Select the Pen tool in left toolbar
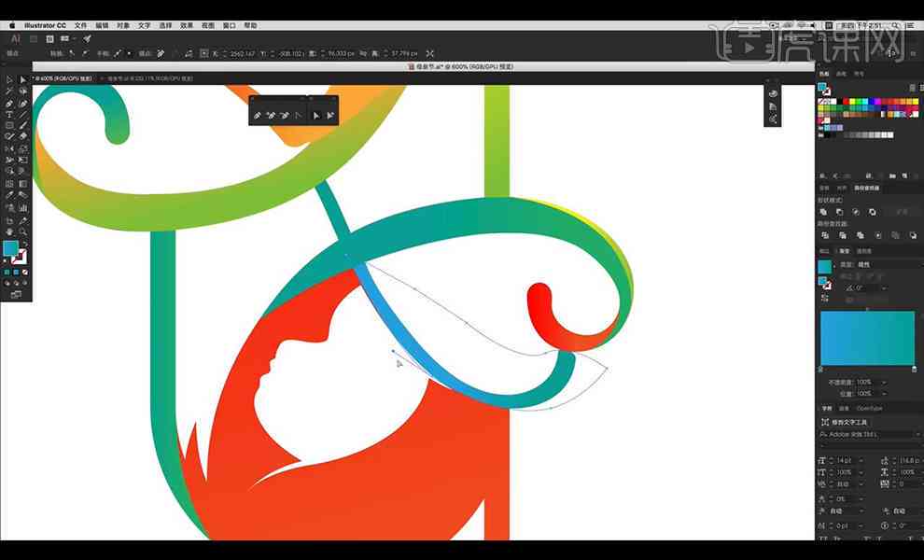 tap(9, 104)
